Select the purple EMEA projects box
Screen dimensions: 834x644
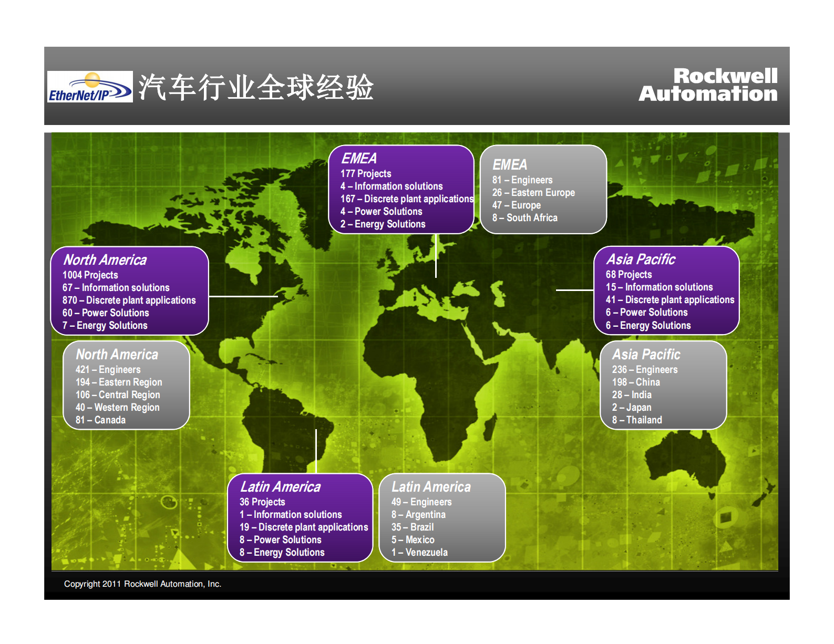pos(401,190)
